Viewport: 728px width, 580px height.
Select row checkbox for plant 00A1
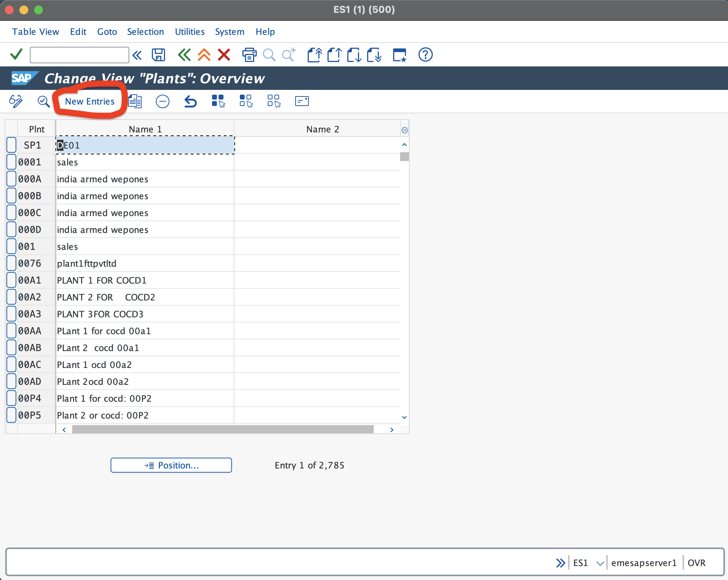tap(11, 280)
